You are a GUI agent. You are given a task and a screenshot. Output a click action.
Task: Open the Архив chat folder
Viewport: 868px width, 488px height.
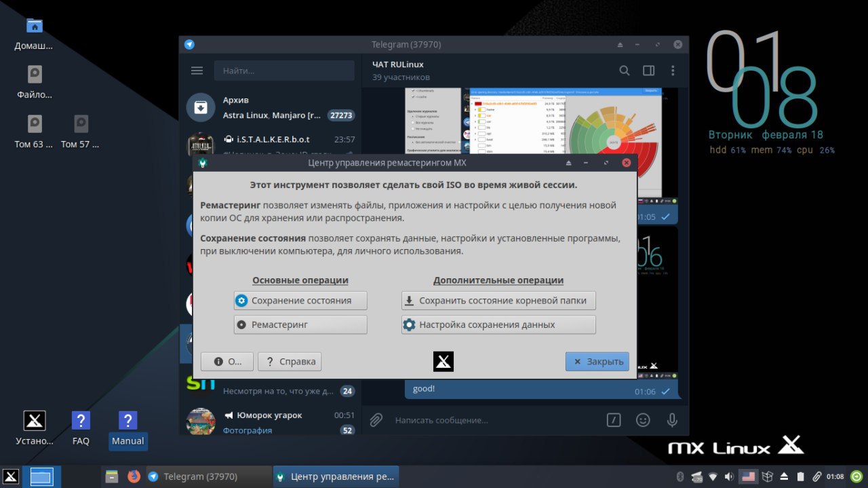point(271,107)
